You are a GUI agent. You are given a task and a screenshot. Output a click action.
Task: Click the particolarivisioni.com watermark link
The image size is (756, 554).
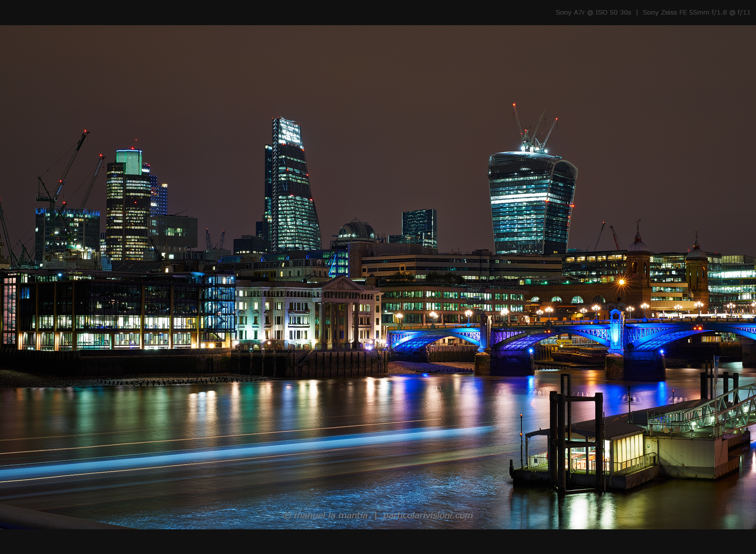coord(427,515)
